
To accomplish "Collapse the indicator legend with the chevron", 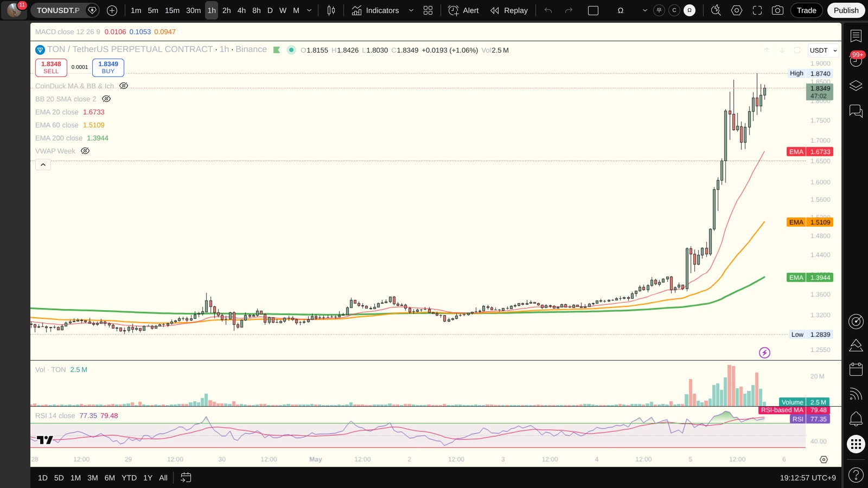I will (43, 165).
